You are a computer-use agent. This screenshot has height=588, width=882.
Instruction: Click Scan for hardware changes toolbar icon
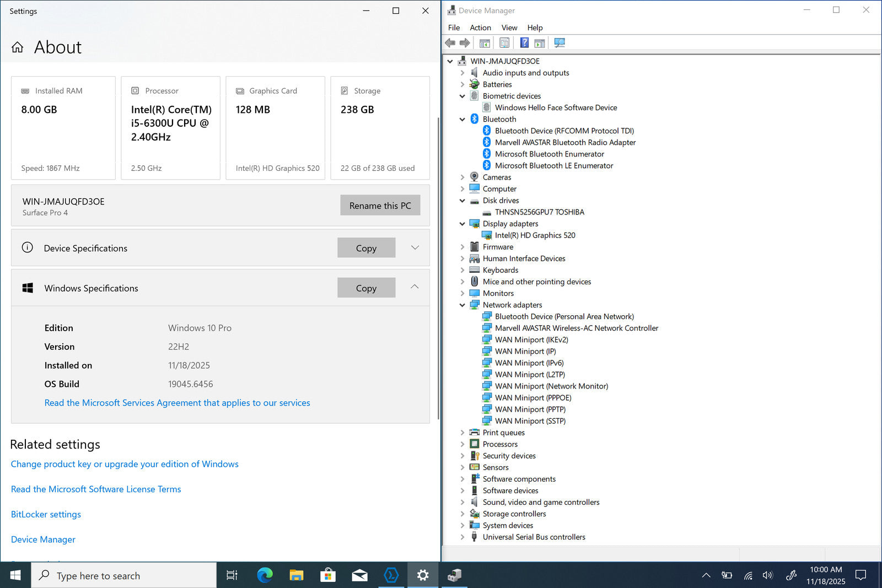[560, 43]
